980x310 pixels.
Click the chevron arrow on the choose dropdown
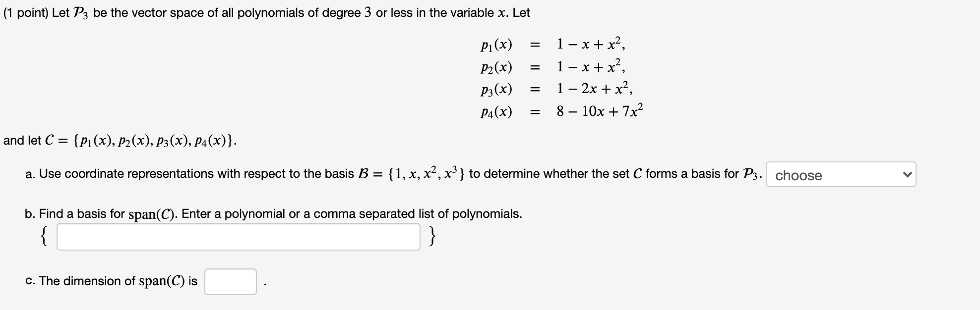pyautogui.click(x=907, y=175)
